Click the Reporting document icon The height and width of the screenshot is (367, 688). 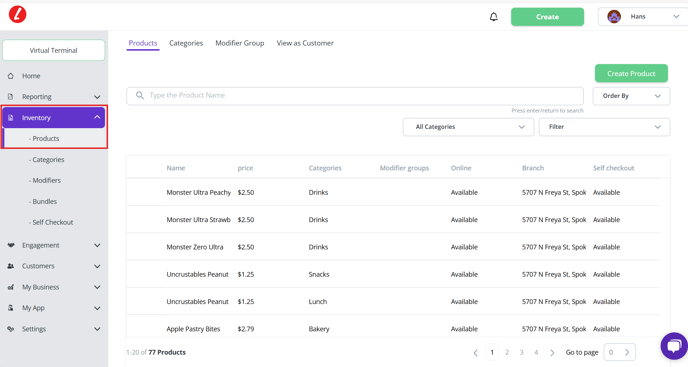click(x=11, y=97)
